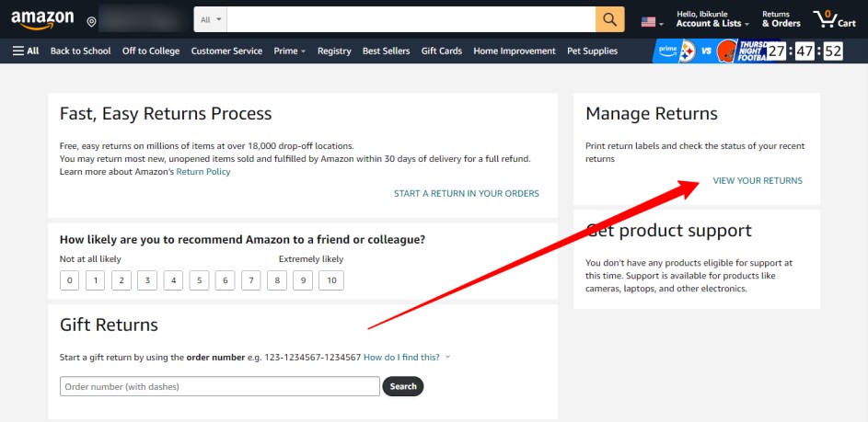Open Pet Supplies nav item

pos(593,51)
